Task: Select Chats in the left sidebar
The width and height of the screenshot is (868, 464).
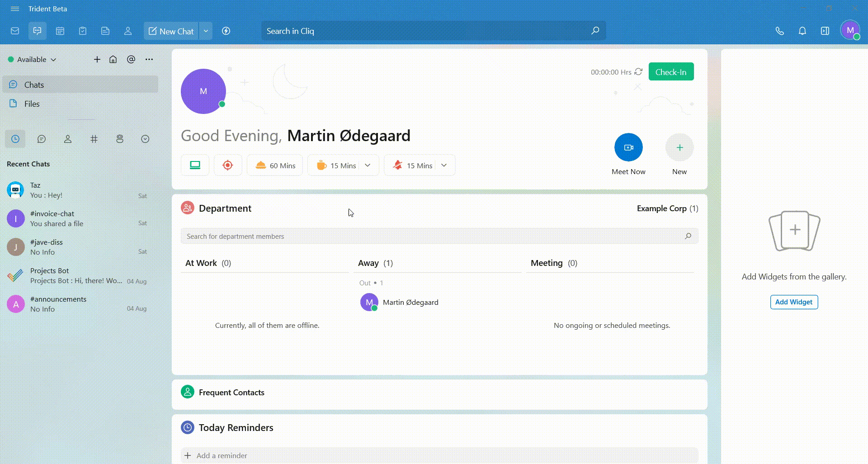Action: (x=34, y=85)
